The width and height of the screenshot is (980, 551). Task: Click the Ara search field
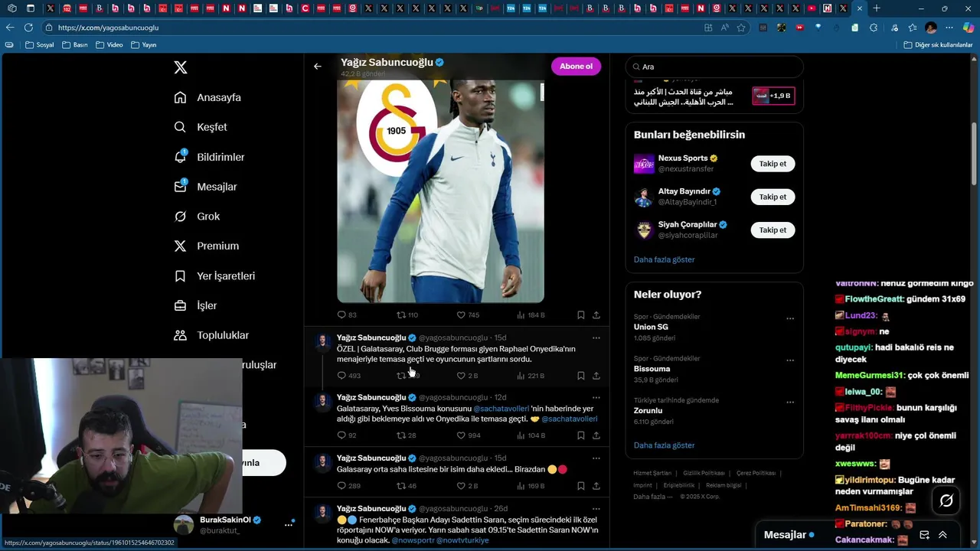[x=714, y=67]
